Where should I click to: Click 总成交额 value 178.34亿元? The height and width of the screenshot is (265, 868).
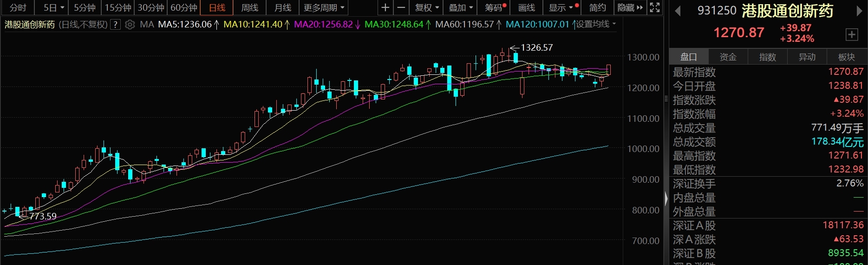click(x=837, y=141)
